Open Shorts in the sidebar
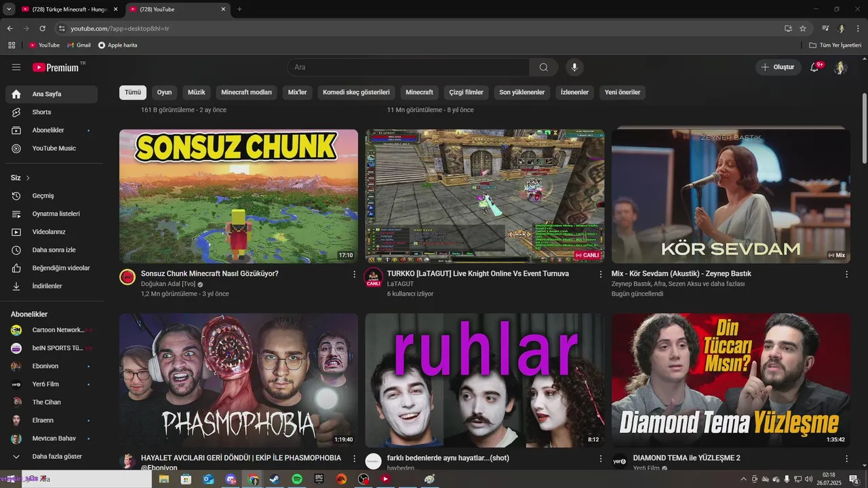Screen dimensions: 868x488 click(x=52, y=112)
